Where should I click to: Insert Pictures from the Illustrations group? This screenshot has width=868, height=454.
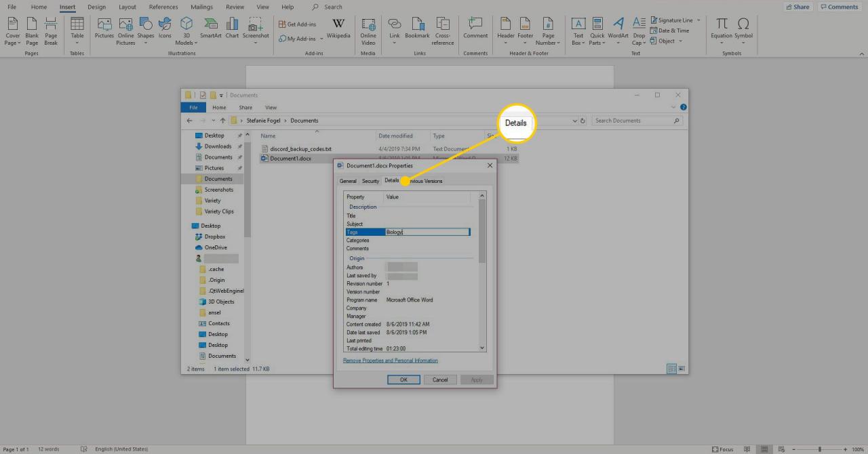click(x=104, y=28)
